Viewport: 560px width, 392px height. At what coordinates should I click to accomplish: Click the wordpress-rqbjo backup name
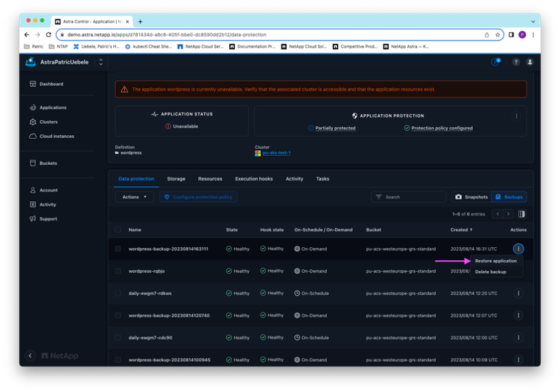(x=146, y=271)
